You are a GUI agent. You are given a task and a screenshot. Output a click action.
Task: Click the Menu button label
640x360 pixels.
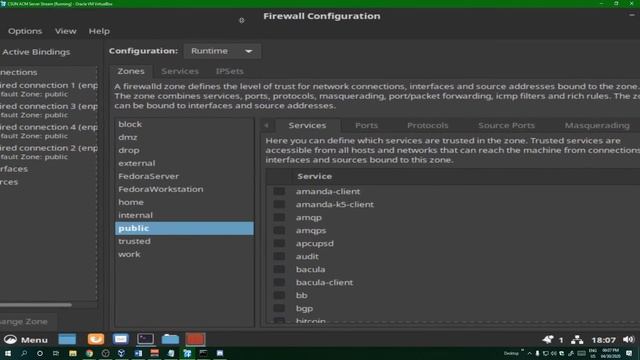(x=34, y=340)
